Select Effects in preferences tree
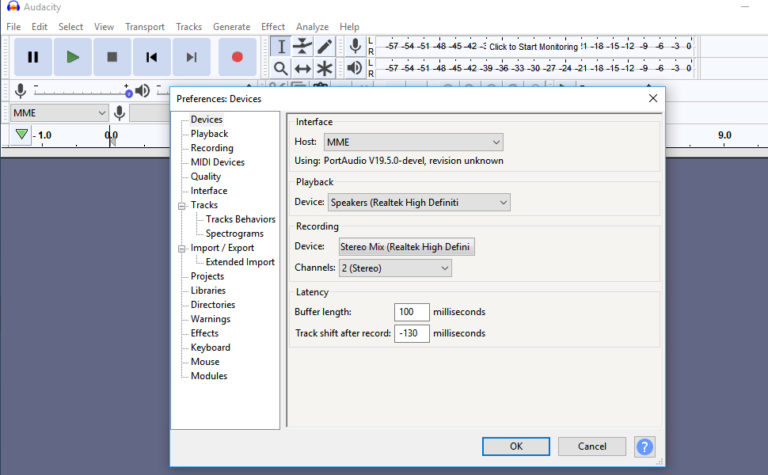The width and height of the screenshot is (768, 475). point(204,333)
